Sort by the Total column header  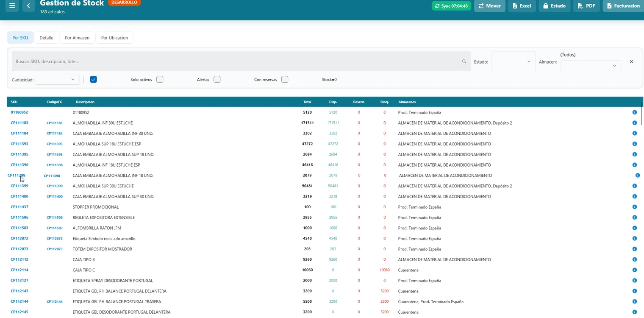pos(307,102)
